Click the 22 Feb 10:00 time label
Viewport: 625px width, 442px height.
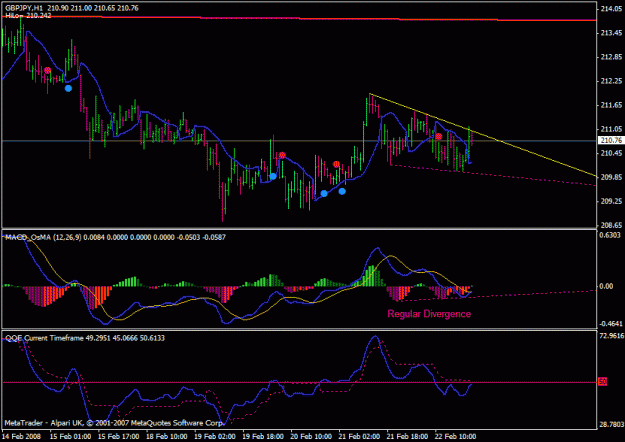(456, 436)
